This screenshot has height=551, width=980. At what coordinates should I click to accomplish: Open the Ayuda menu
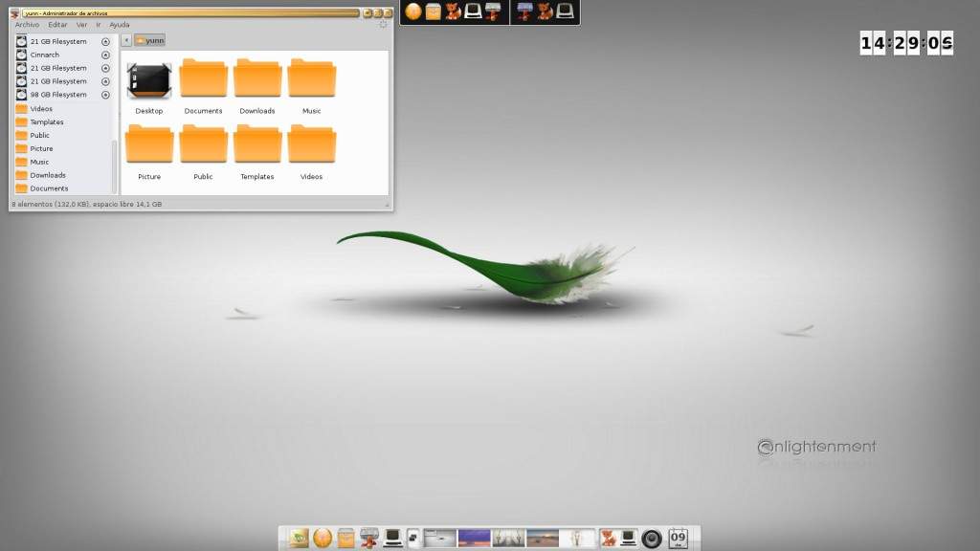tap(120, 25)
